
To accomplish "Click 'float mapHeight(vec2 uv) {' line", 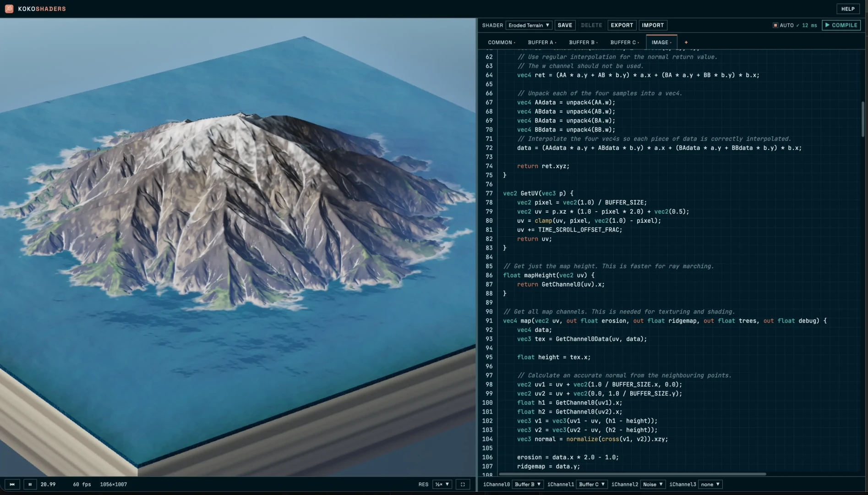I will click(549, 275).
